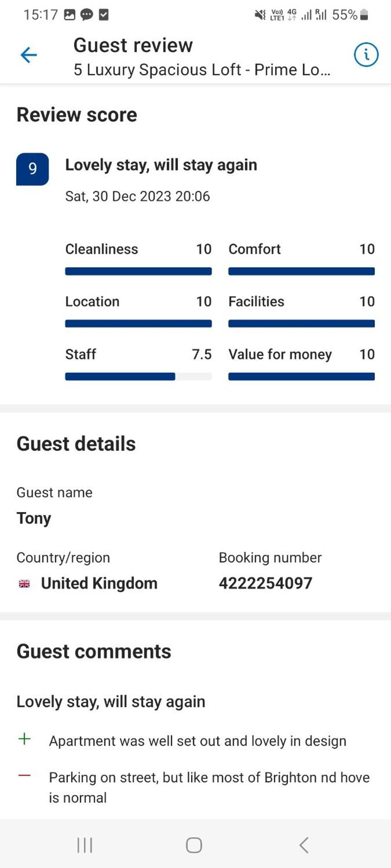Click the Cleanliness score bar
Image resolution: width=391 pixels, height=868 pixels.
click(138, 271)
